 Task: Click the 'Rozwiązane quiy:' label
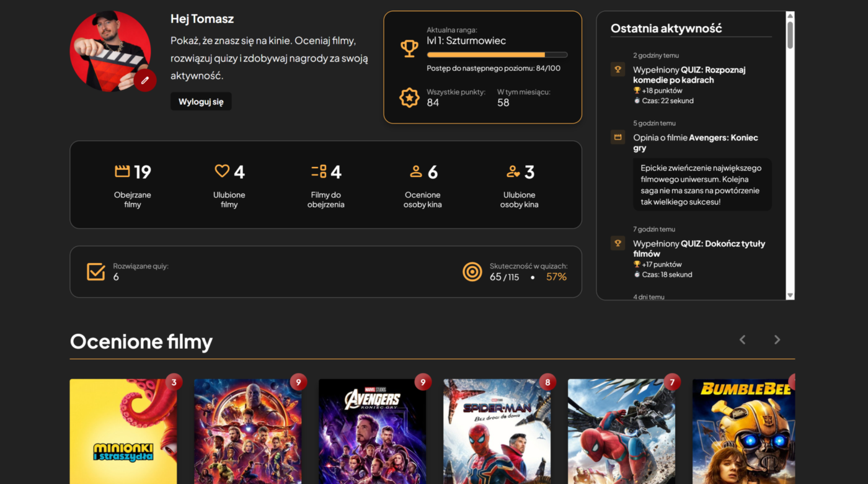141,266
